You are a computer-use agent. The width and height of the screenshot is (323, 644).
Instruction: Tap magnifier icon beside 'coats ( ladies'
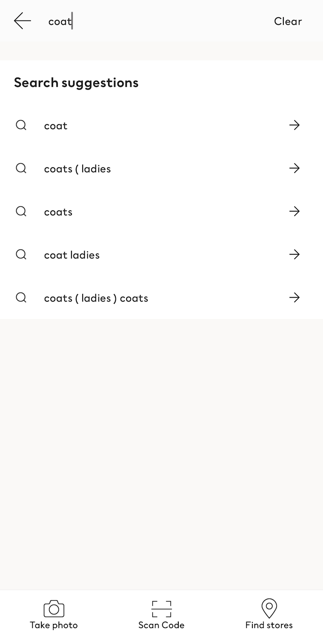tap(21, 168)
